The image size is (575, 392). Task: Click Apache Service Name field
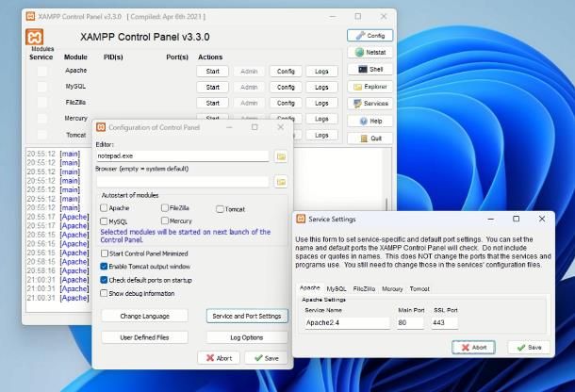(347, 322)
